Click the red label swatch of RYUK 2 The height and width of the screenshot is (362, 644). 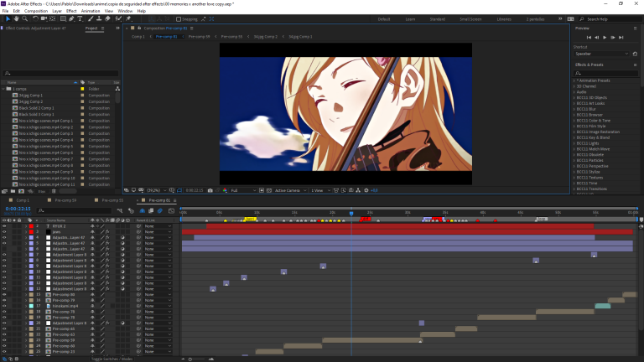tap(31, 226)
